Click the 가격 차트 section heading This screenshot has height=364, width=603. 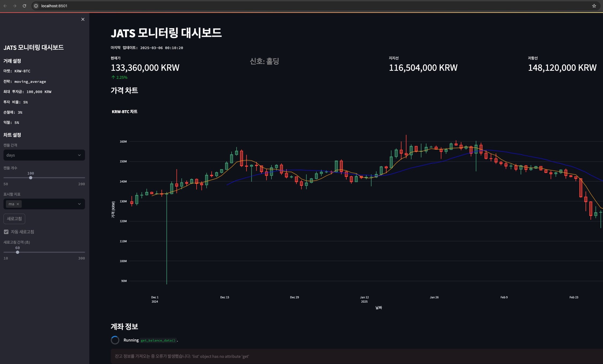click(124, 91)
